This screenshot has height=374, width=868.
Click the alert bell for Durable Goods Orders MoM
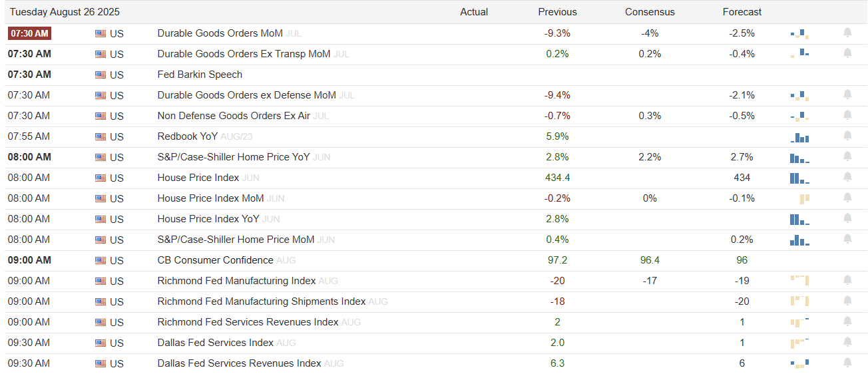point(847,33)
